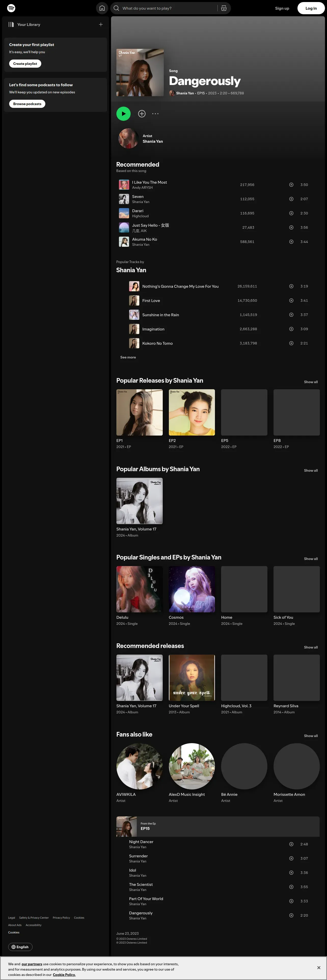Play the song Dangerously
This screenshot has height=980, width=327.
point(123,113)
